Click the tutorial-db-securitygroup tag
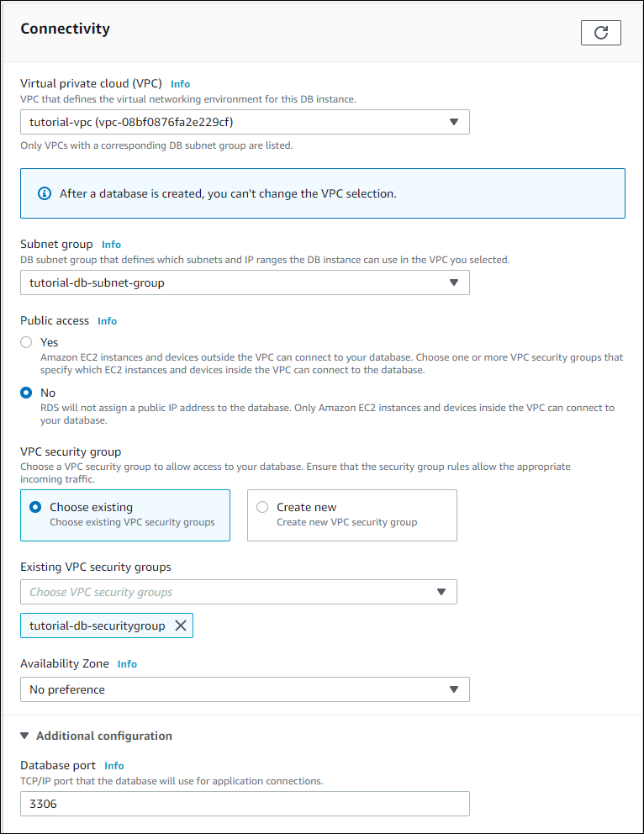The image size is (644, 834). (97, 625)
